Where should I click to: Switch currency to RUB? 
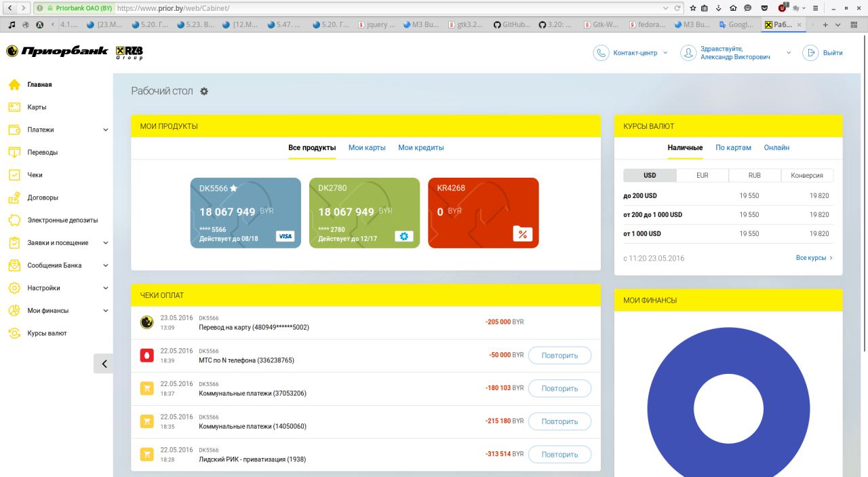coord(755,175)
